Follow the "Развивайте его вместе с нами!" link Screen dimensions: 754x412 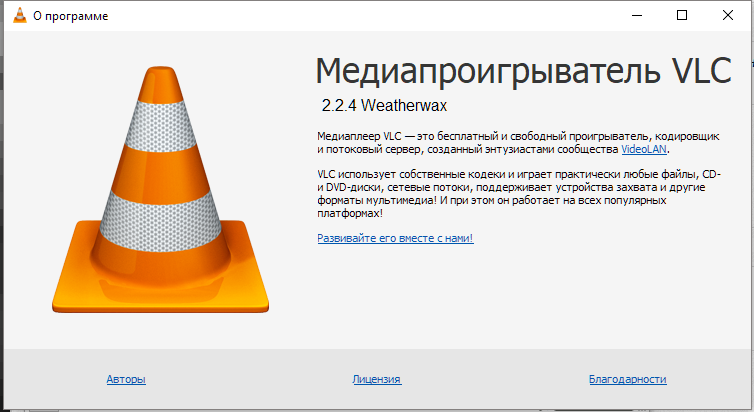click(395, 238)
